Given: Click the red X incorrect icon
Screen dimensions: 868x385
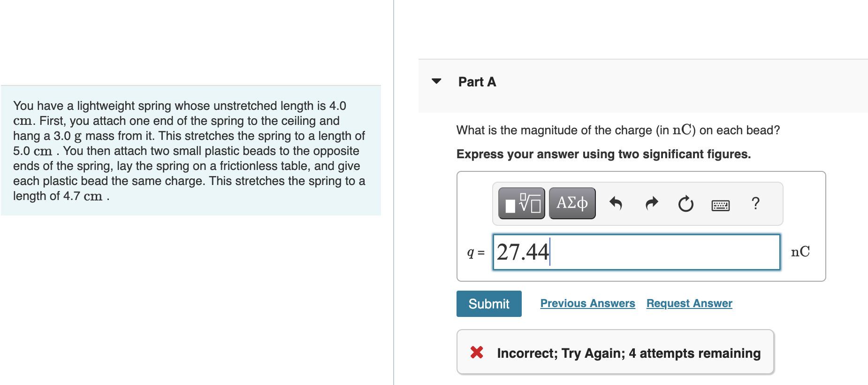Looking at the screenshot, I should click(x=477, y=353).
